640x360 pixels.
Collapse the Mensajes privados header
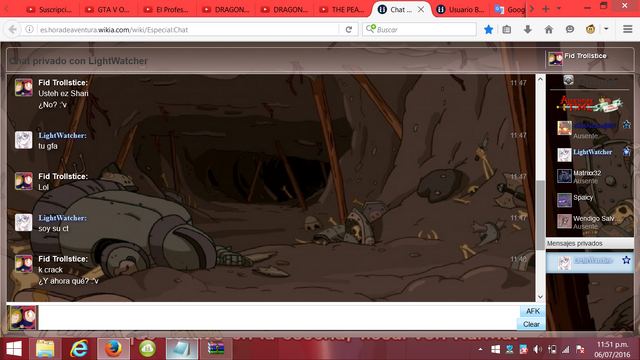589,243
